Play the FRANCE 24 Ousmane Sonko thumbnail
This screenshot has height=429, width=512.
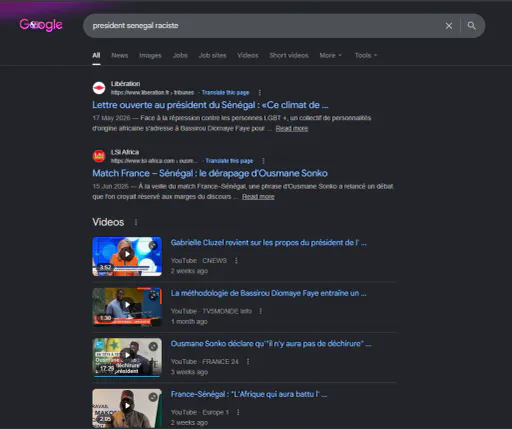[127, 357]
